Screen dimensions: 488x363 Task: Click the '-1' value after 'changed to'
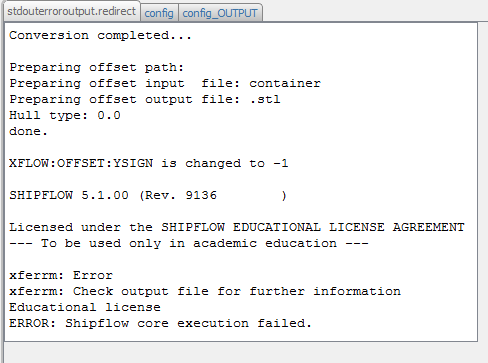click(x=281, y=163)
